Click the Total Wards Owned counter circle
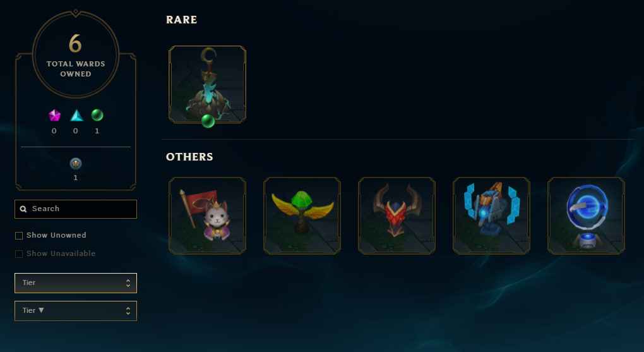The image size is (644, 352). [x=76, y=54]
